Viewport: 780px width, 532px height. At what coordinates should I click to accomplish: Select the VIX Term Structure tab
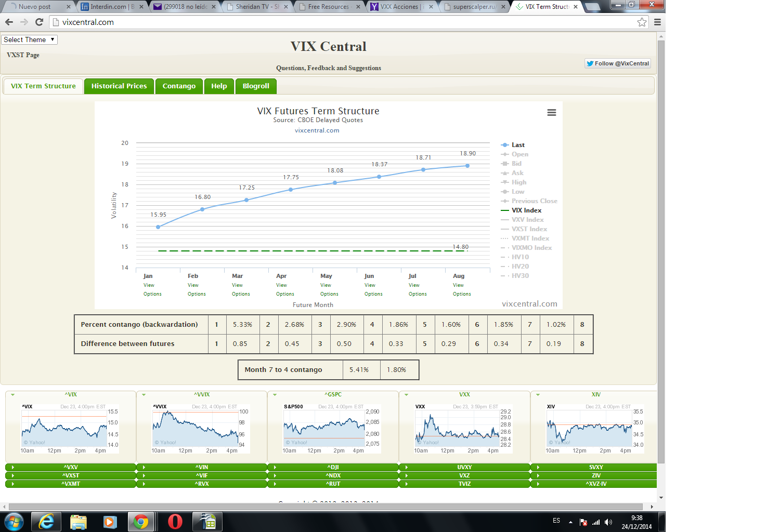(43, 86)
